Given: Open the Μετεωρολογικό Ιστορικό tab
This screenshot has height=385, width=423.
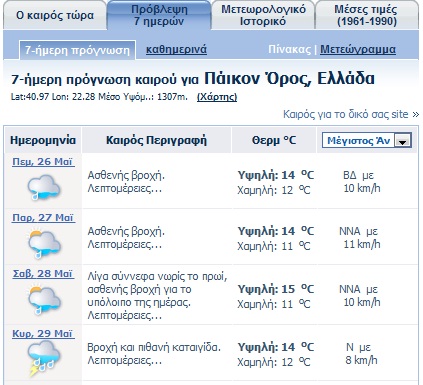Looking at the screenshot, I should 263,15.
